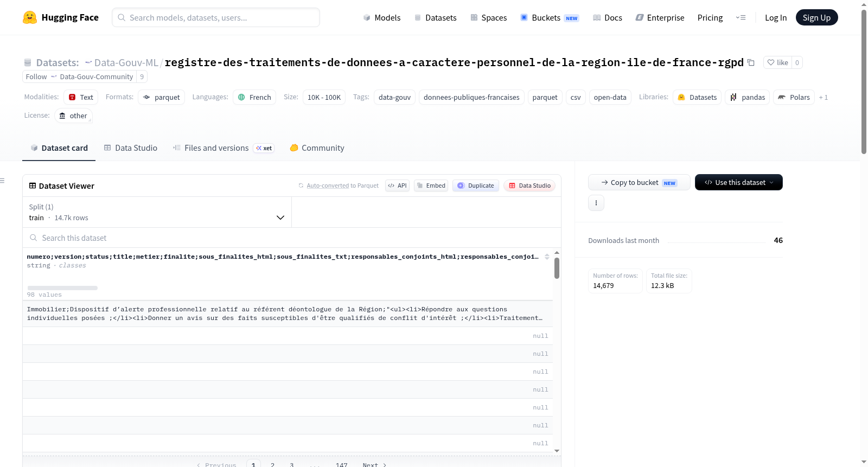Click the Next page button
868x467 pixels.
click(x=374, y=465)
